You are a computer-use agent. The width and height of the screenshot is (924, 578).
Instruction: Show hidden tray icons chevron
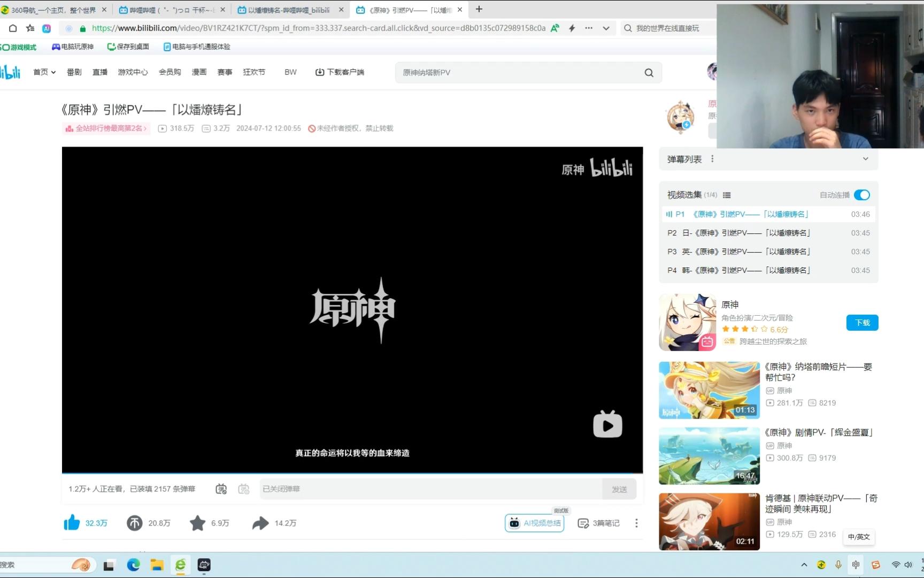(x=804, y=565)
